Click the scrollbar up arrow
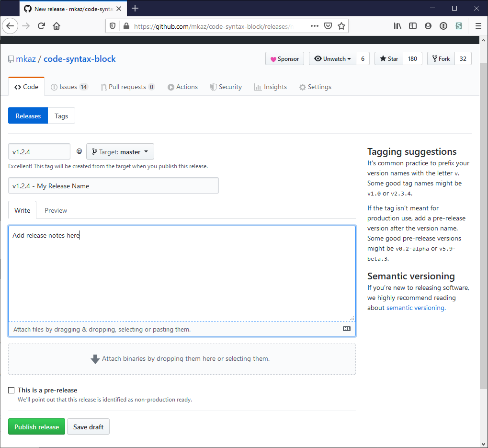 [483, 40]
